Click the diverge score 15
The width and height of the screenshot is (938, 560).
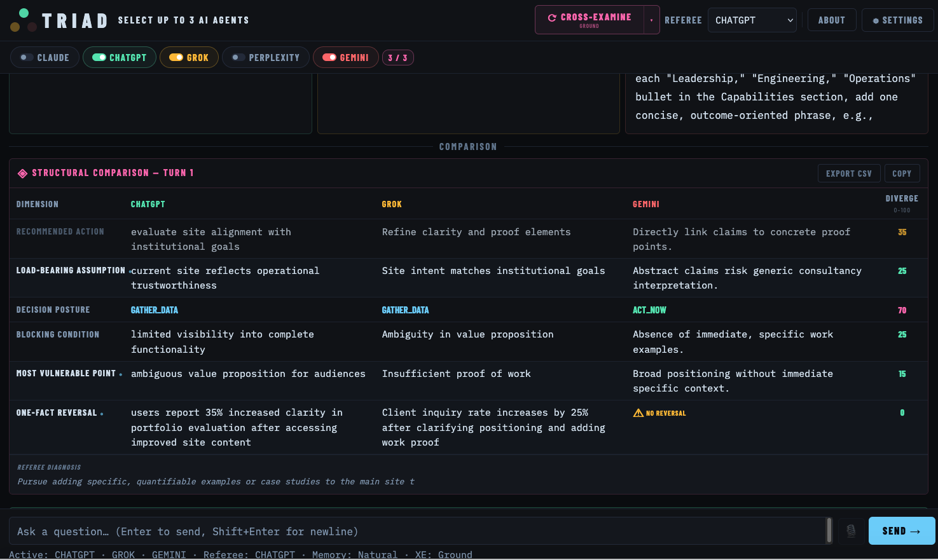pyautogui.click(x=902, y=374)
